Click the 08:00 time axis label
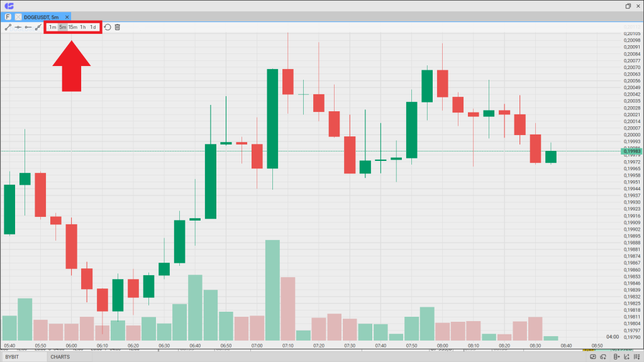 (x=442, y=346)
